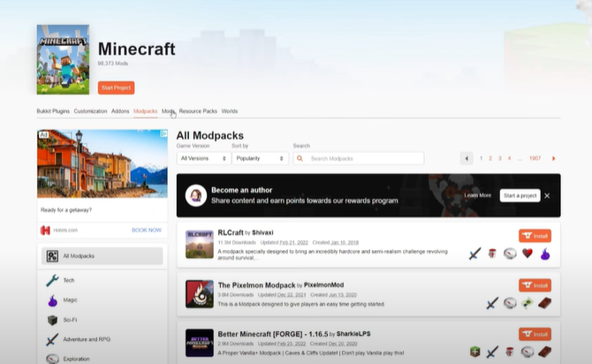Pick the Adventure and RPG sword icon
Image resolution: width=592 pixels, height=364 pixels.
click(x=52, y=339)
